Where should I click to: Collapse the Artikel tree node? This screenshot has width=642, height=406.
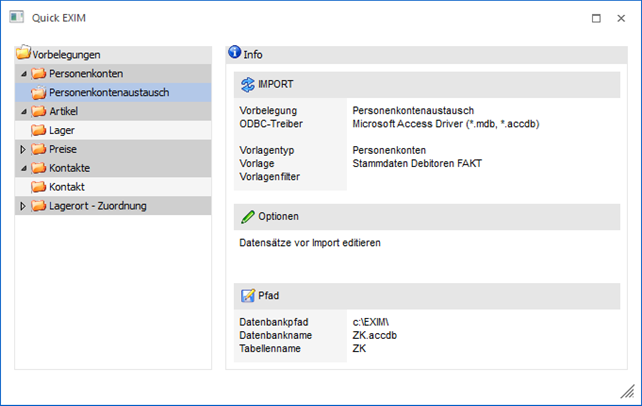23,111
